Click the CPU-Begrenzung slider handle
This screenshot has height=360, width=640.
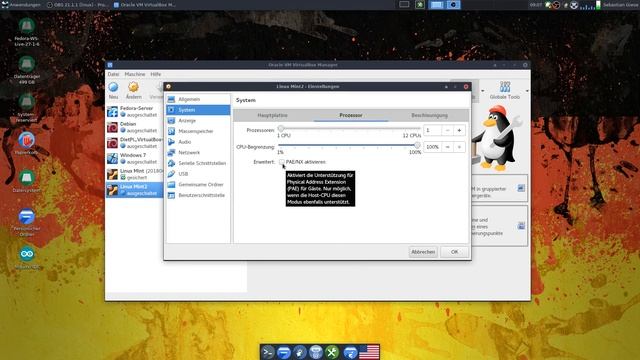click(x=417, y=145)
